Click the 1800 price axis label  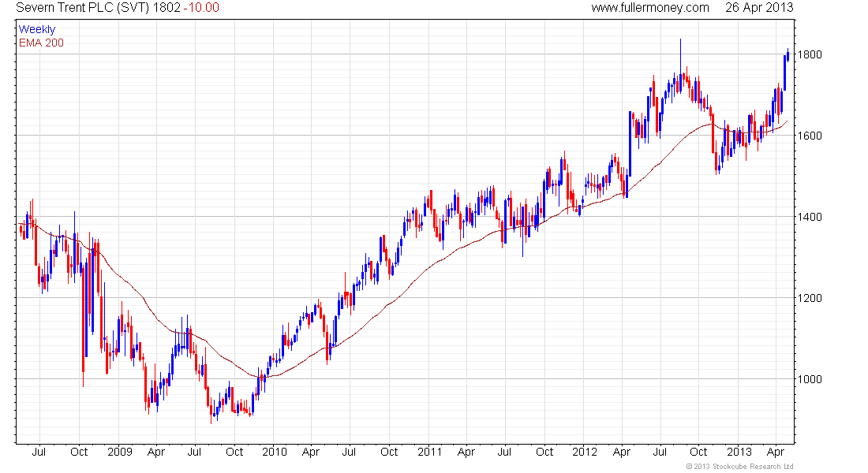coord(809,54)
